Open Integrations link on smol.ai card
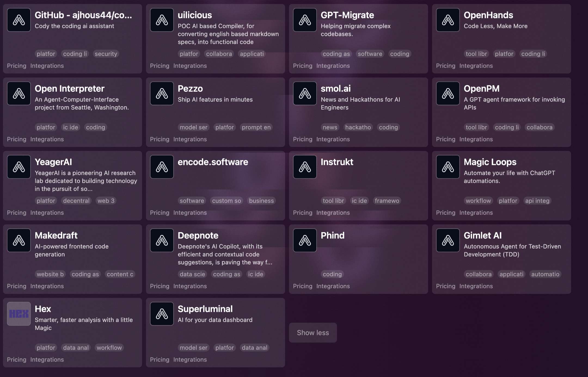Viewport: 588px width, 377px height. tap(333, 139)
